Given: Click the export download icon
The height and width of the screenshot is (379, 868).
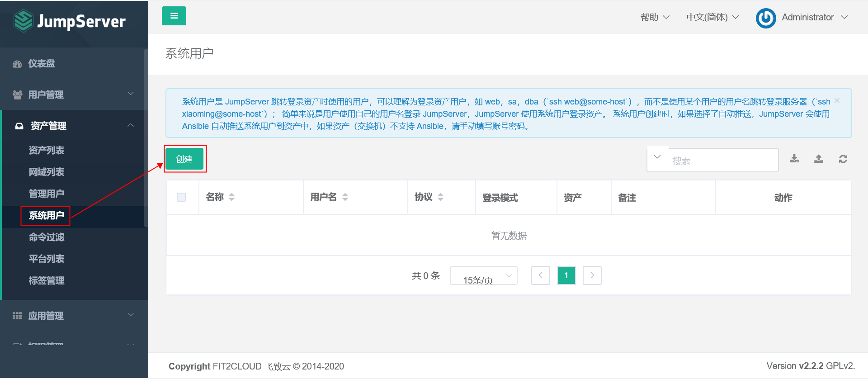Looking at the screenshot, I should coord(794,159).
